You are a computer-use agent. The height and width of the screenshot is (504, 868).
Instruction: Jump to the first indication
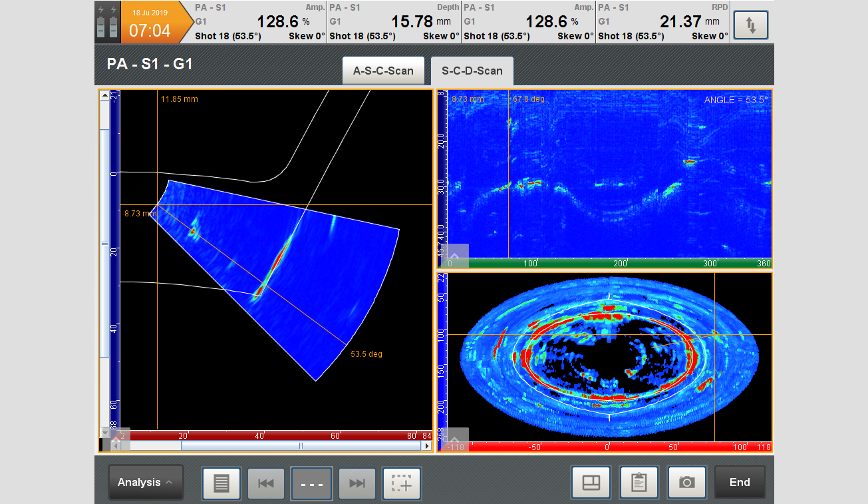tap(266, 483)
